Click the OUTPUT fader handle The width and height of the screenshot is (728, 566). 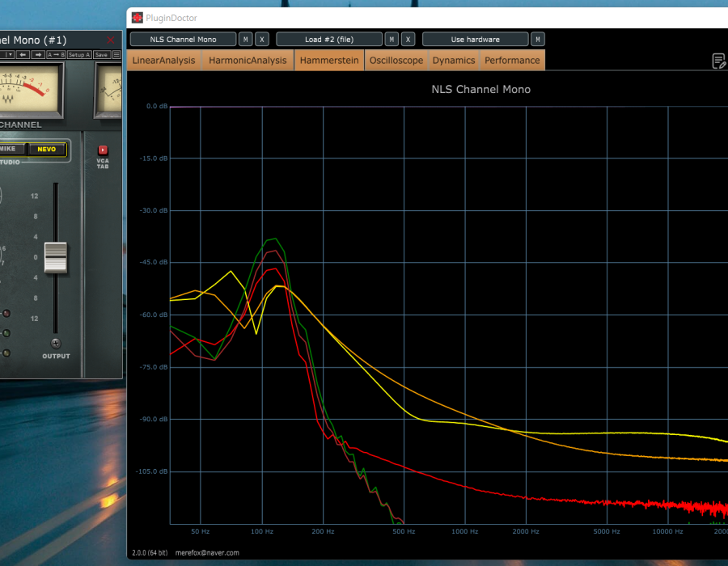56,257
